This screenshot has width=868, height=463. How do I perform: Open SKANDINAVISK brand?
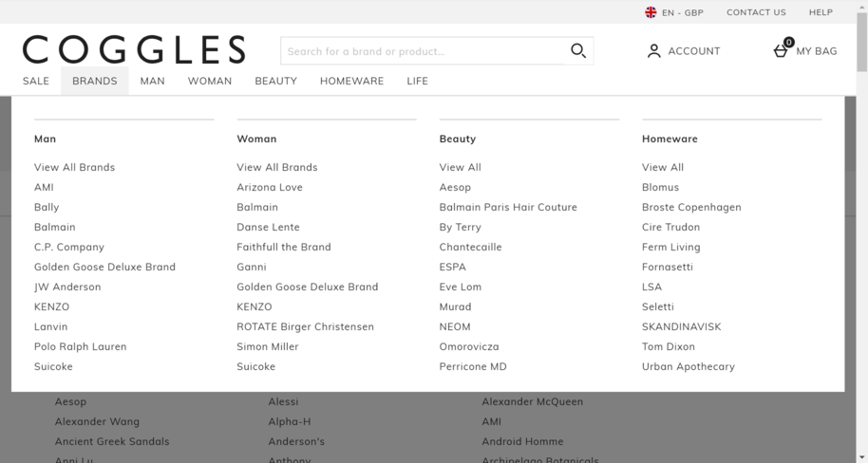pyautogui.click(x=682, y=326)
